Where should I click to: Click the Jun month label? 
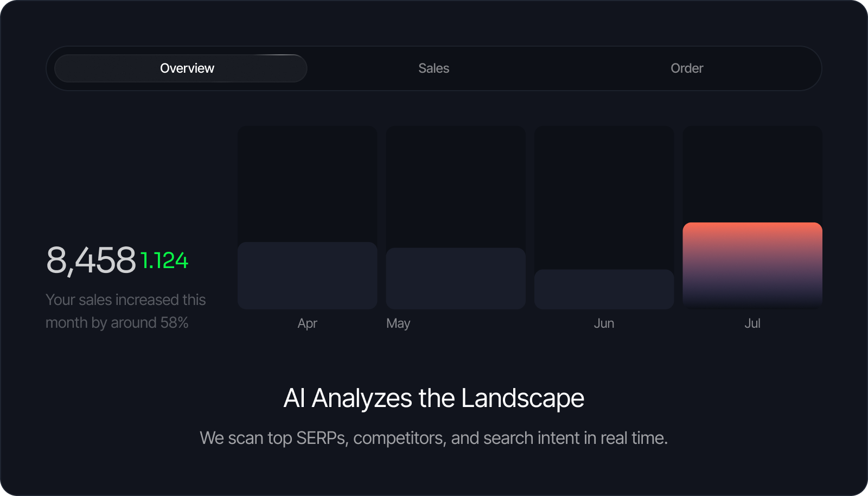point(604,323)
